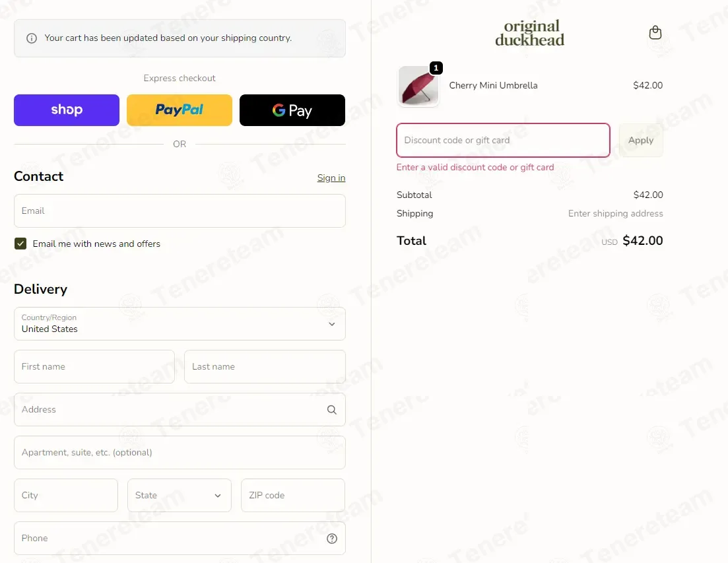Check out with Google Pay
This screenshot has height=563, width=728.
pyautogui.click(x=292, y=110)
